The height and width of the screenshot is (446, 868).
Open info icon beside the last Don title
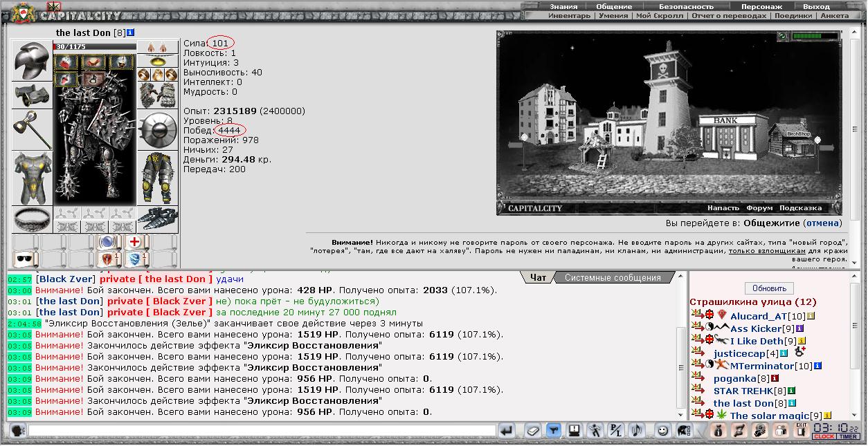click(x=131, y=32)
